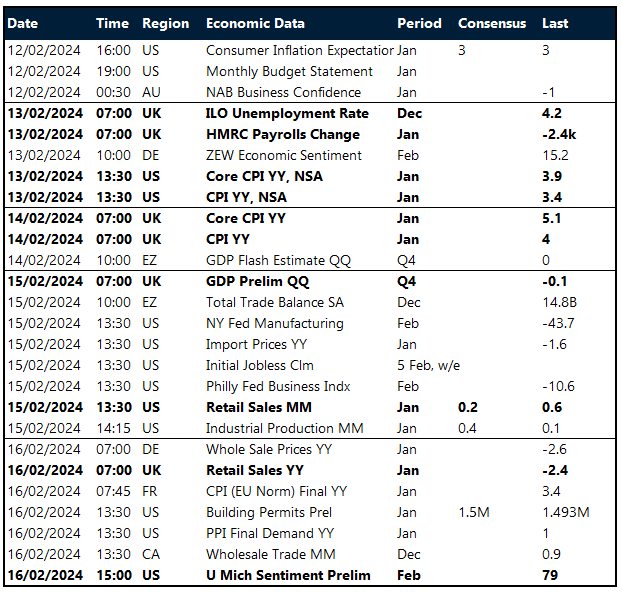Click GDP Prelim QQ entry
Screen dimensions: 622x593
[260, 282]
